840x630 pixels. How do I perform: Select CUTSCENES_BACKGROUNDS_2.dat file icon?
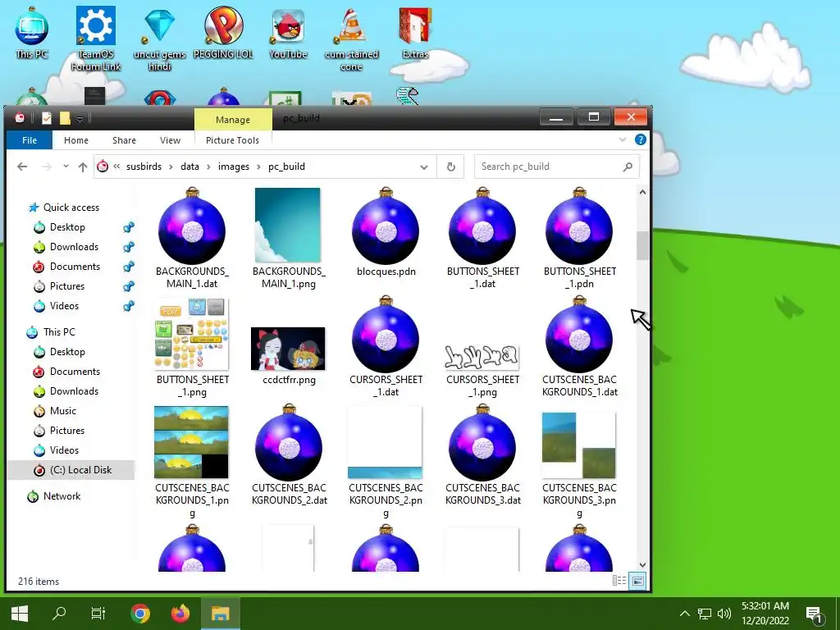point(289,442)
